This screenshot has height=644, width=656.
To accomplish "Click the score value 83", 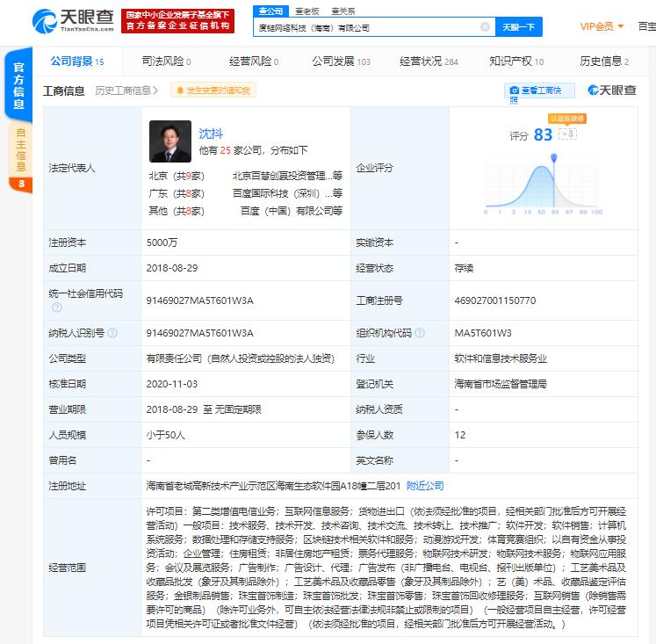I will pyautogui.click(x=543, y=134).
